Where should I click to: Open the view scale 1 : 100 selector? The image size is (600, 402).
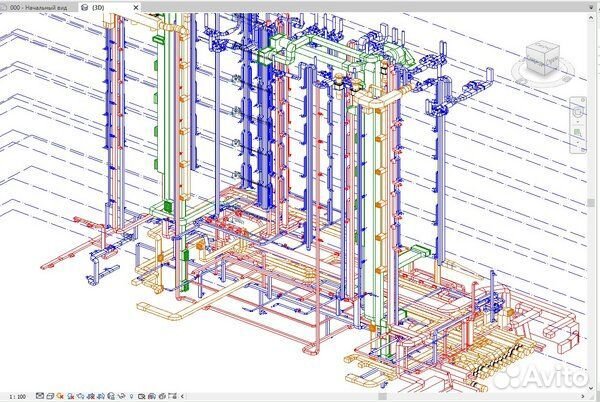pos(16,396)
